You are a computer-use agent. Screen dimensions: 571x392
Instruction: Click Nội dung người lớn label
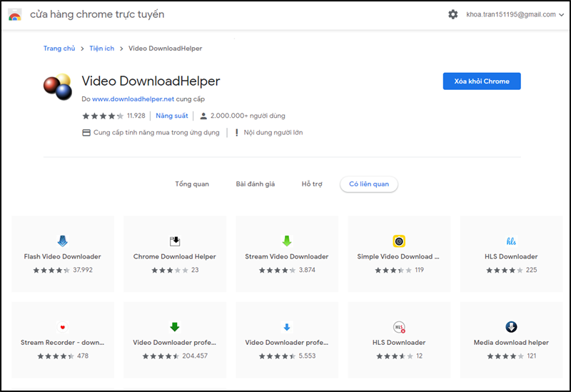273,133
